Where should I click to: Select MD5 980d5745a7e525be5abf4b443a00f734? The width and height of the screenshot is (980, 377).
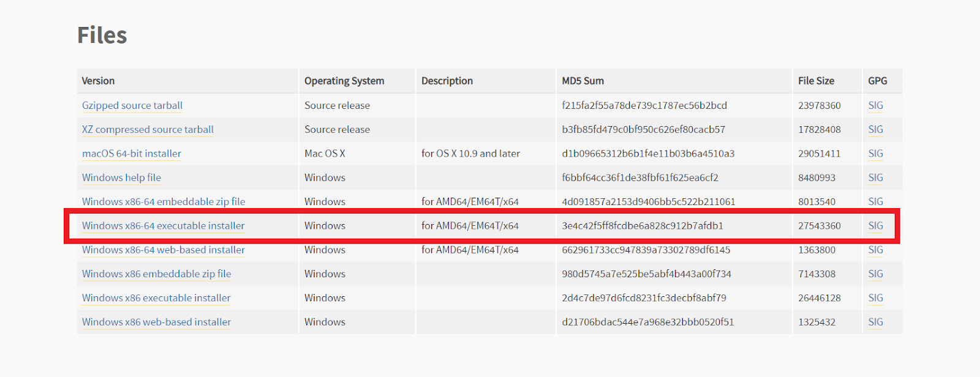click(647, 274)
